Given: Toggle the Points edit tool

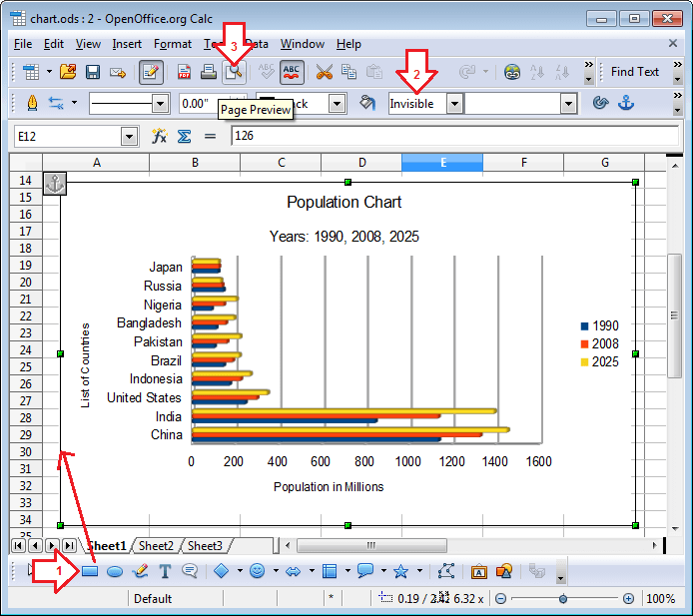Looking at the screenshot, I should [x=445, y=572].
